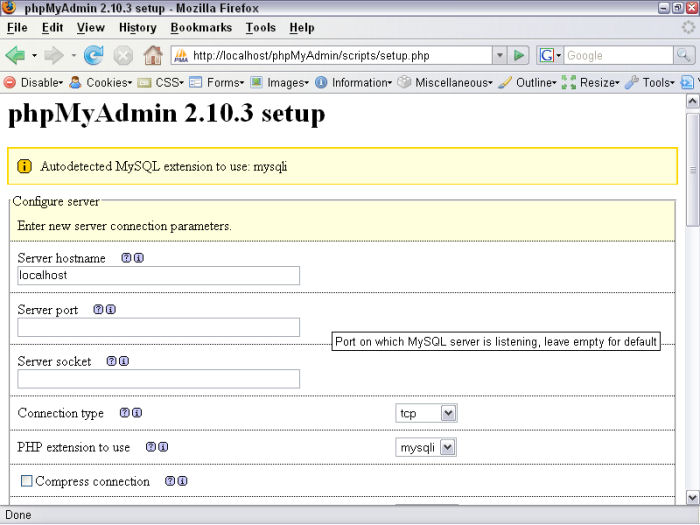The width and height of the screenshot is (700, 525).
Task: Expand the address bar history dropdown arrow
Action: click(500, 55)
